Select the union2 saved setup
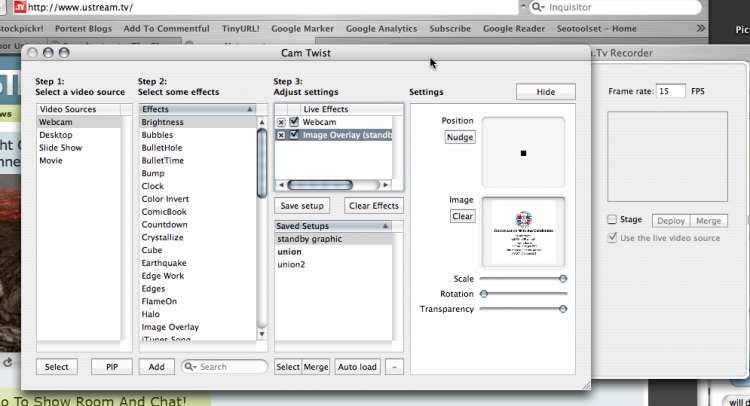The image size is (750, 406). 333,264
